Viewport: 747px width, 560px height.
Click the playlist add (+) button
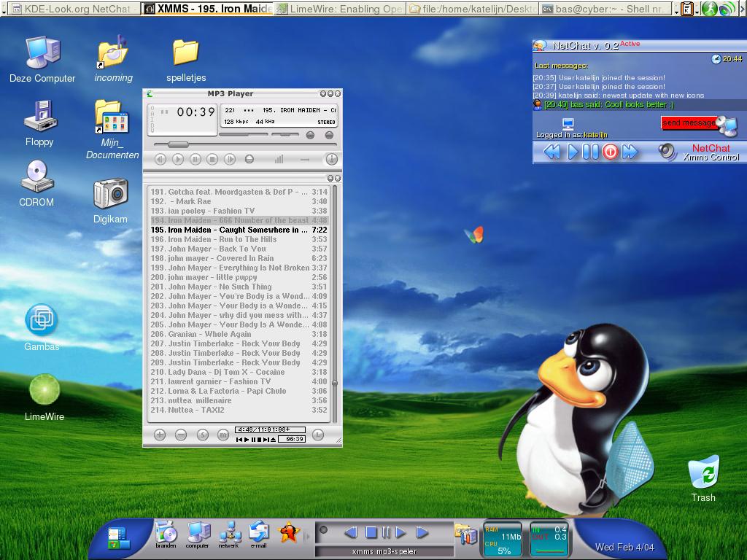(160, 435)
